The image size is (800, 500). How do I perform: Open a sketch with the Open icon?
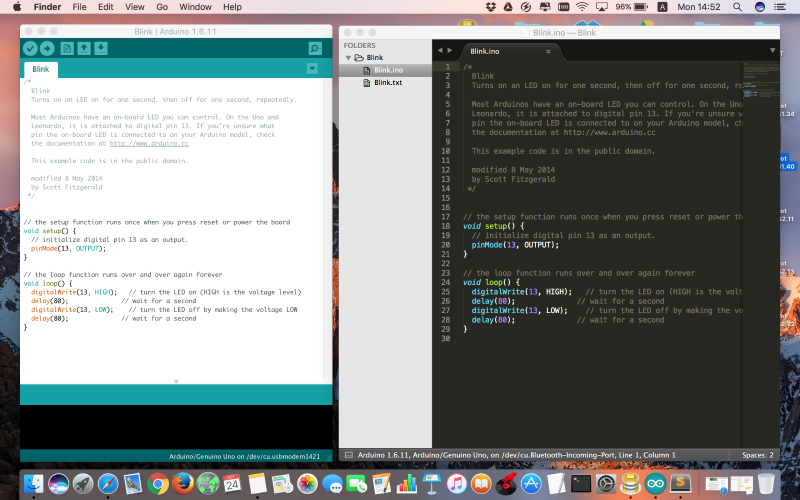[84, 48]
